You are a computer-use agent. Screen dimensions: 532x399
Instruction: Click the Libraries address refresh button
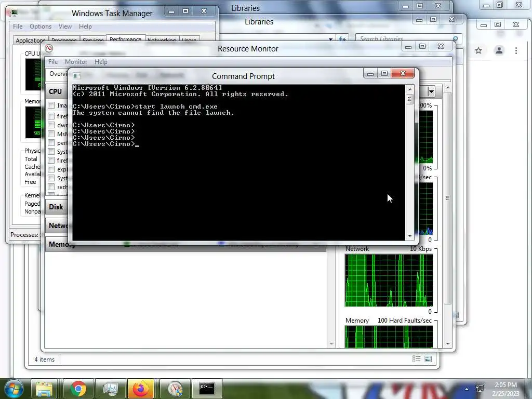click(342, 38)
